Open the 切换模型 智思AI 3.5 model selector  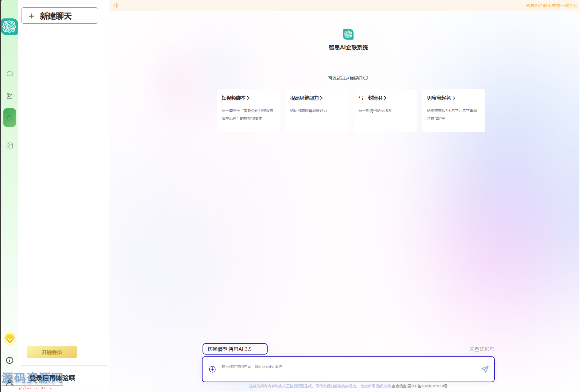235,349
